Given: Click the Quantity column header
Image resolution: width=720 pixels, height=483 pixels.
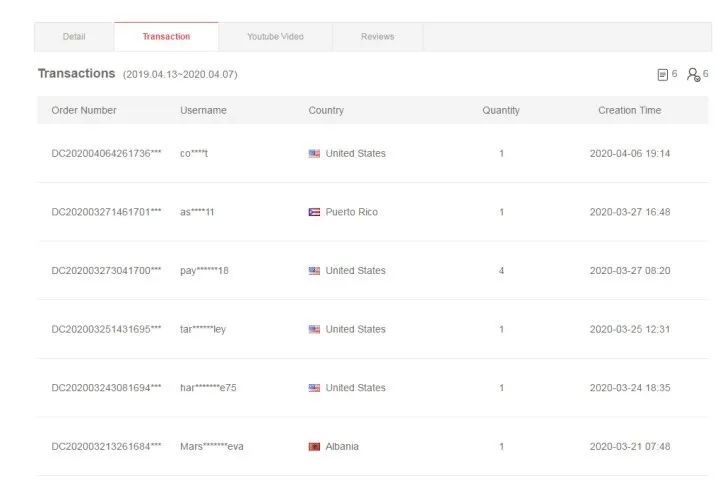Looking at the screenshot, I should click(x=501, y=111).
